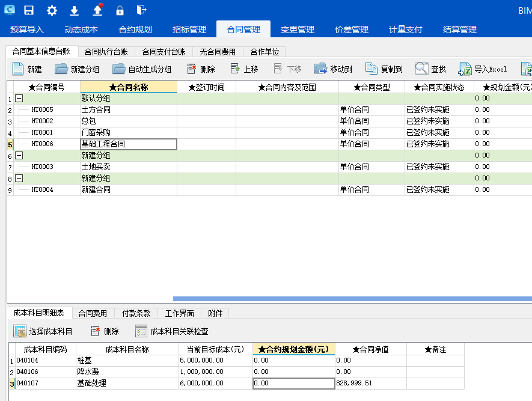Screen dimensions: 532x401
Task: Open the 招标管理 menu tab
Action: click(189, 29)
